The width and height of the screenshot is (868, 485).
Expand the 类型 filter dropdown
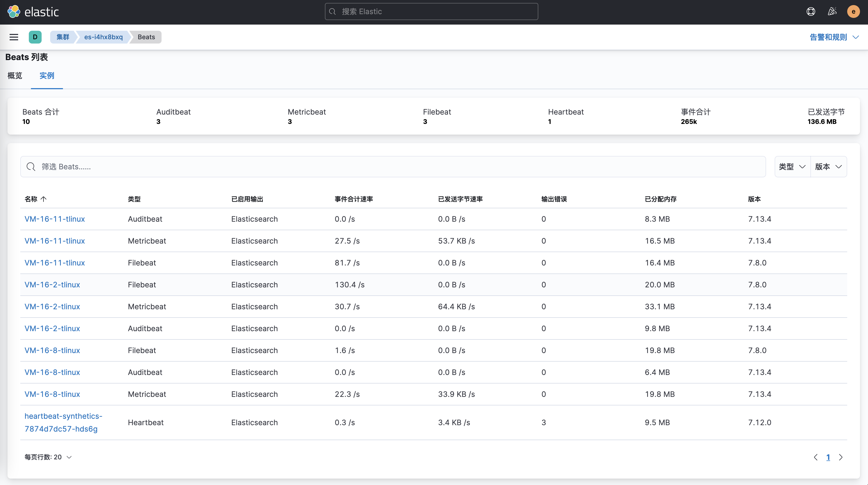792,167
